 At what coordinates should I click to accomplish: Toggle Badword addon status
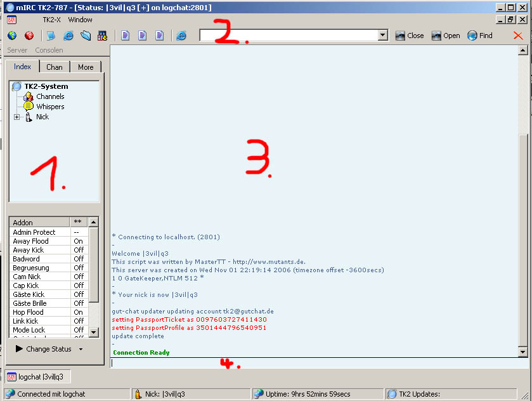coord(78,259)
